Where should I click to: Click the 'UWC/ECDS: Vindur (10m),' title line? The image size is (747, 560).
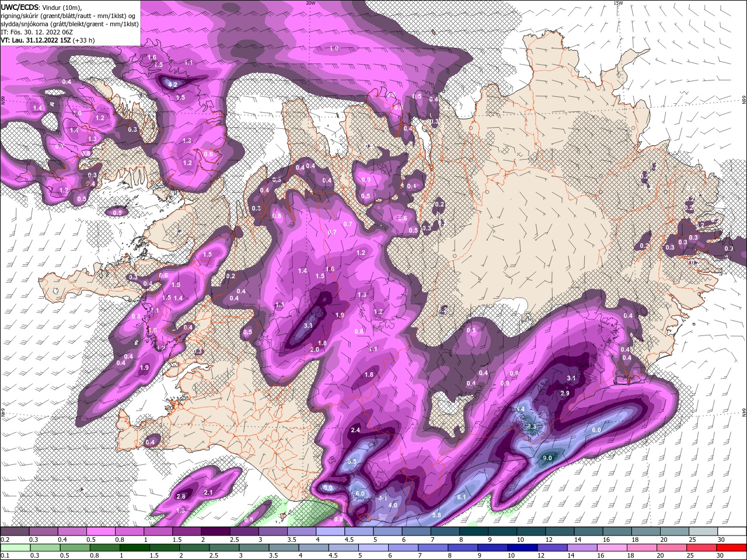pos(41,7)
